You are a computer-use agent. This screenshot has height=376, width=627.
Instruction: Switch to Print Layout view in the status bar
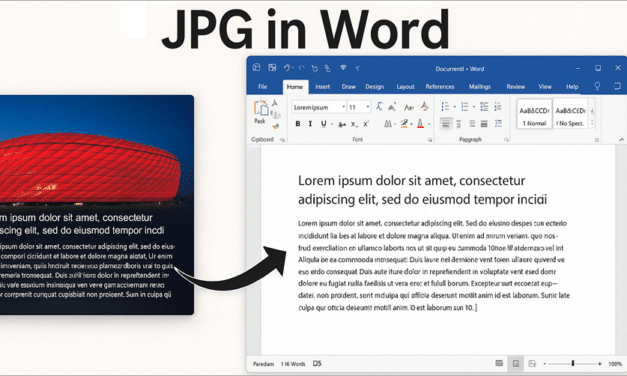(516, 364)
